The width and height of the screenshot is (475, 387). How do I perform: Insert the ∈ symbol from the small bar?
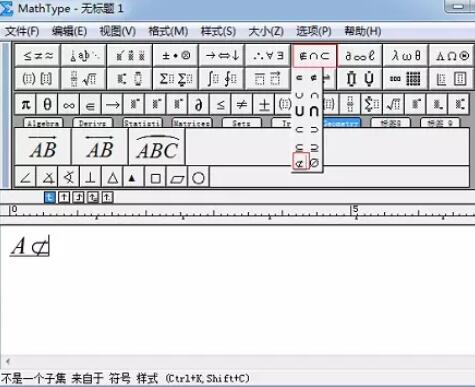pyautogui.click(x=90, y=105)
